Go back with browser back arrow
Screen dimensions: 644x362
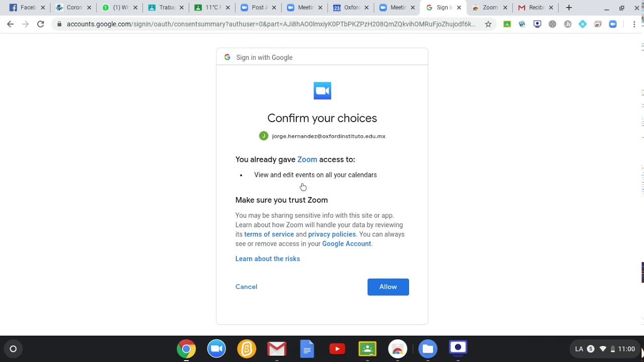coord(10,24)
